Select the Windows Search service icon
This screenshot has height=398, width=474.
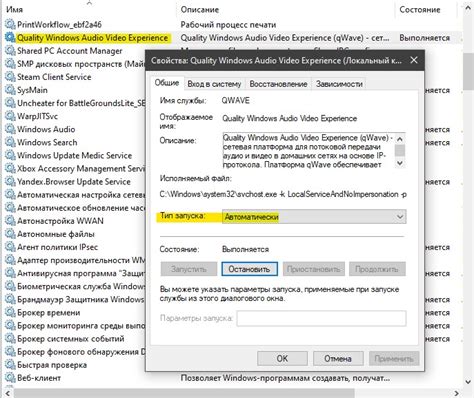click(10, 142)
